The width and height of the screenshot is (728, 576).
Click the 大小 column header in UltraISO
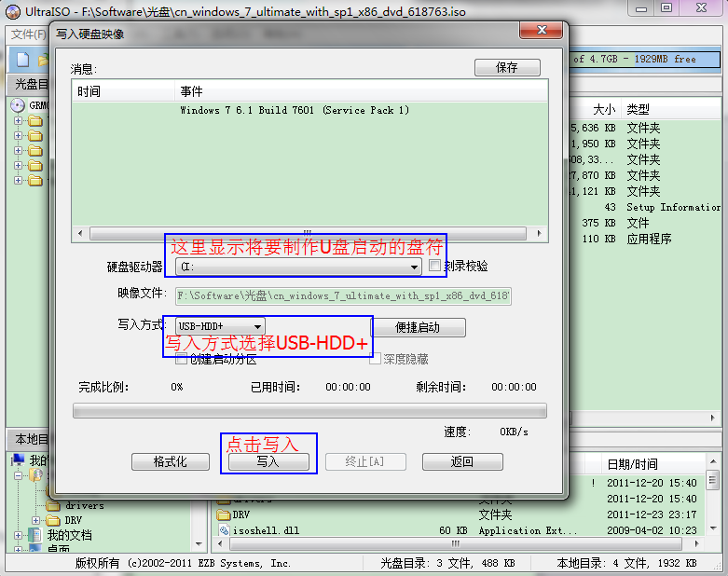click(604, 110)
